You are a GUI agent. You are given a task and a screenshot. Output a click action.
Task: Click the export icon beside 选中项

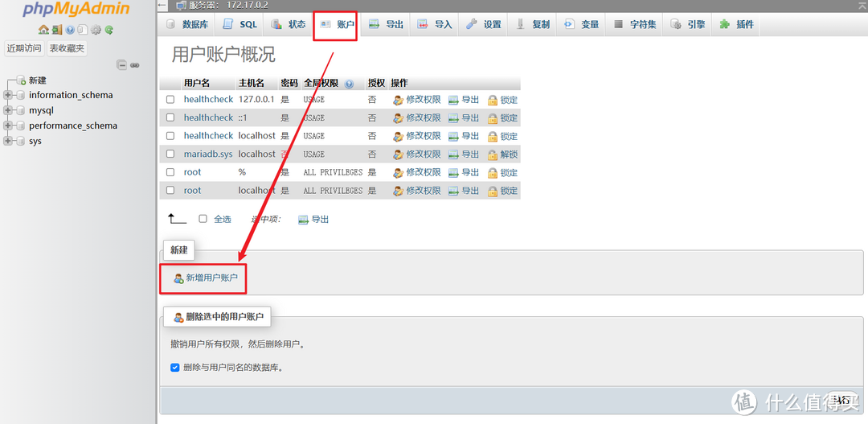click(x=303, y=220)
